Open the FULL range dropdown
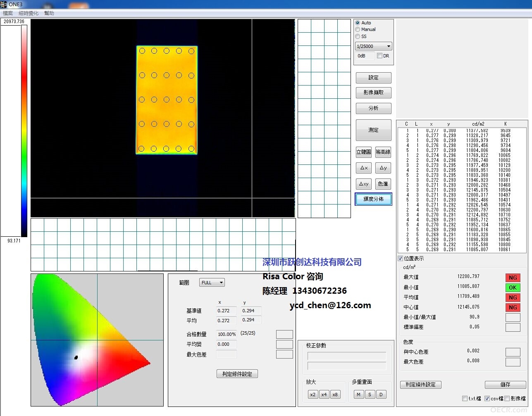The image size is (532, 416). pyautogui.click(x=212, y=283)
